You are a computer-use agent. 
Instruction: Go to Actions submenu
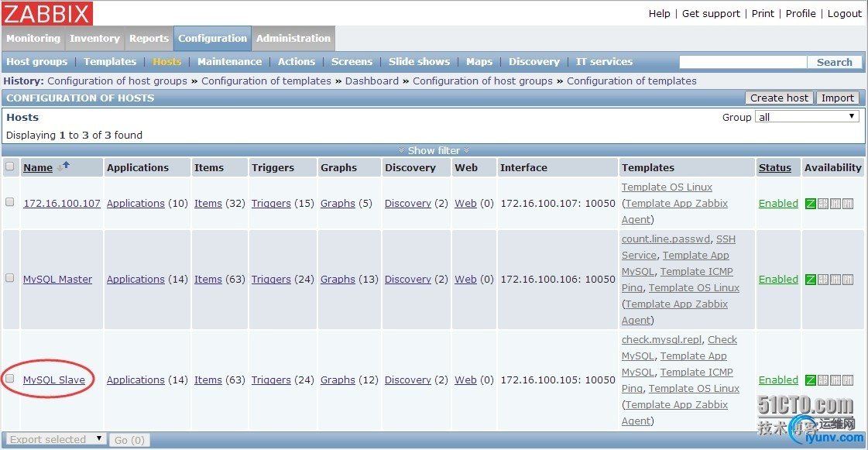296,61
